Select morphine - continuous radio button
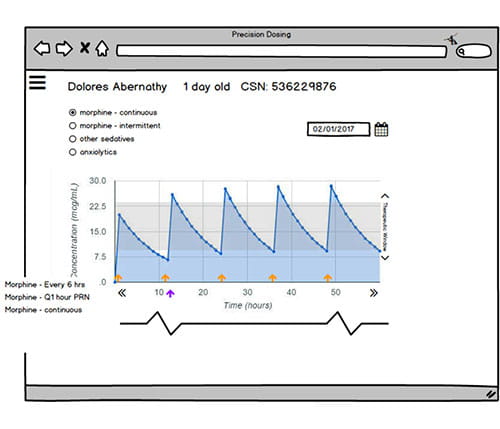The image size is (500, 429). coord(72,112)
